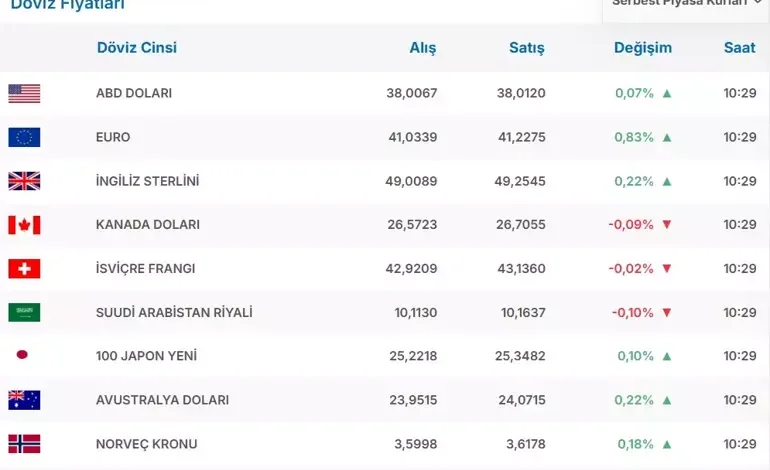Select the Swiss flag icon
Screen dimensions: 770x470
pyautogui.click(x=24, y=269)
